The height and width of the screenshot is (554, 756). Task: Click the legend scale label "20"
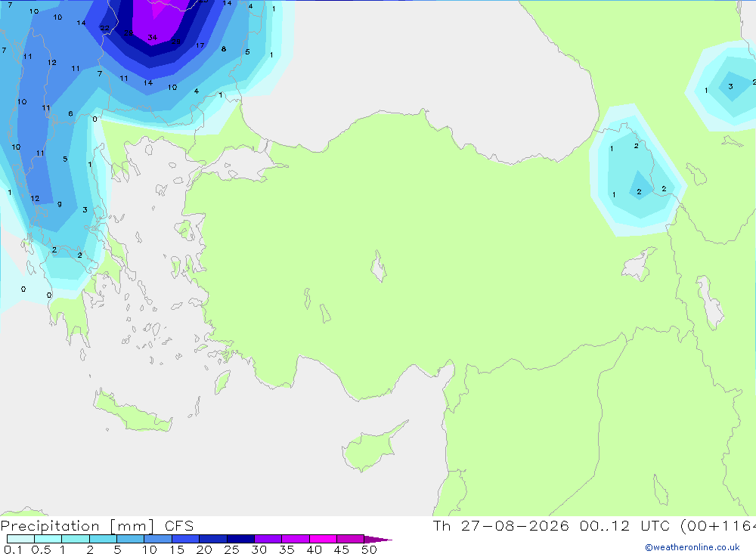(x=204, y=549)
